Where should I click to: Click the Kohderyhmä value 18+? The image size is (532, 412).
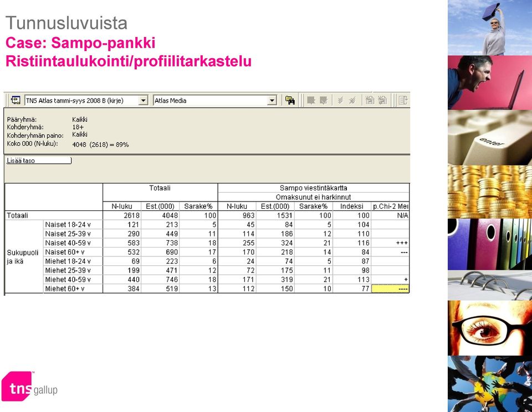[x=78, y=127]
